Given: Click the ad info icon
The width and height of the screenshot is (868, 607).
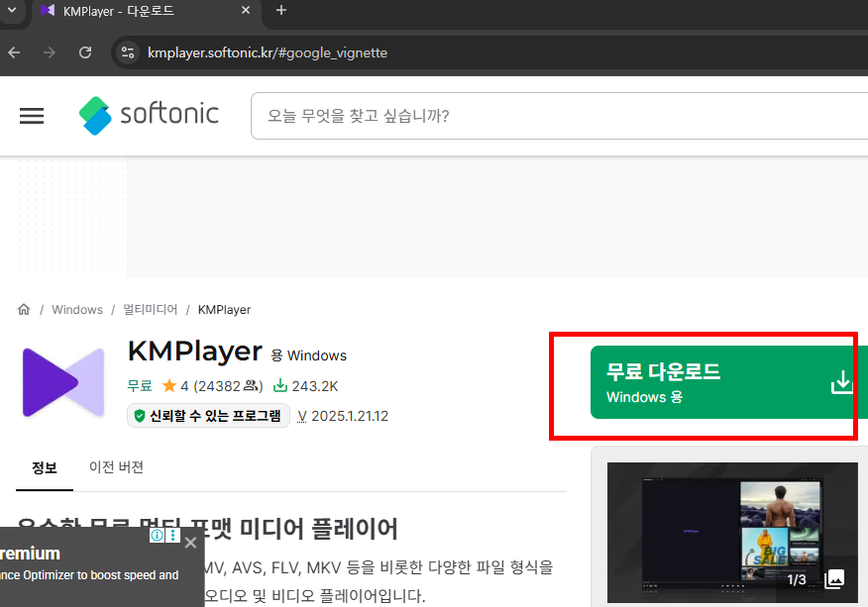Looking at the screenshot, I should click(x=158, y=535).
